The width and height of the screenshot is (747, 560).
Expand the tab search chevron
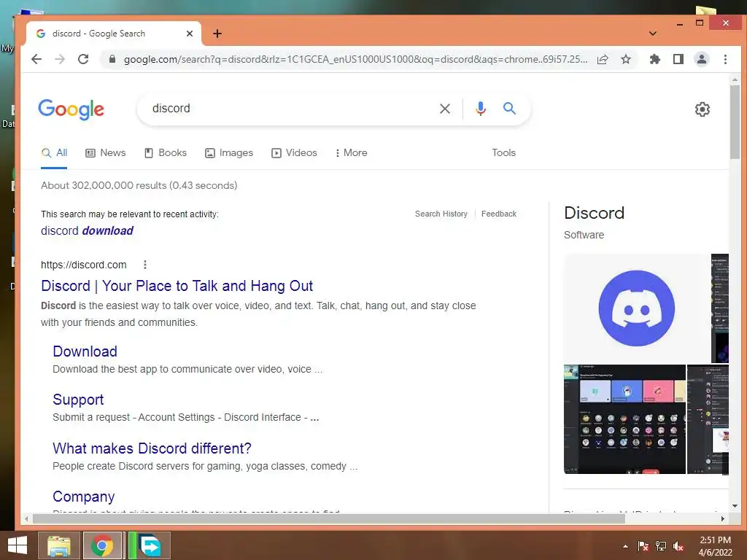pos(653,34)
